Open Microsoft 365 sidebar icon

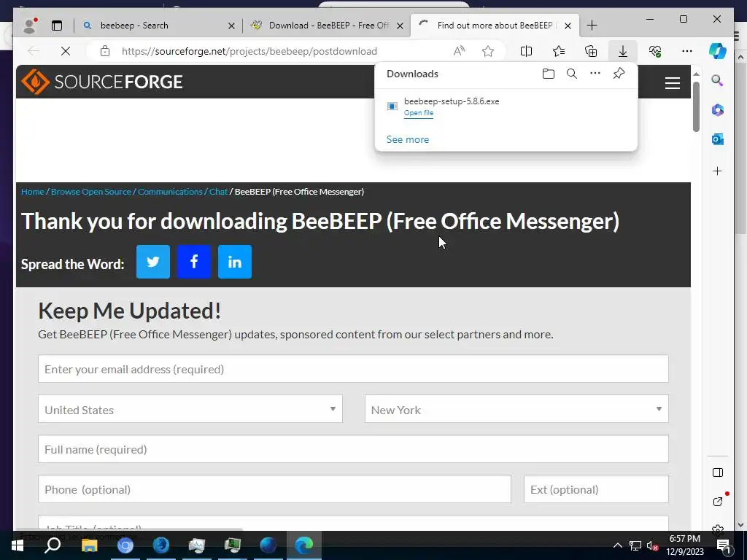tap(718, 110)
